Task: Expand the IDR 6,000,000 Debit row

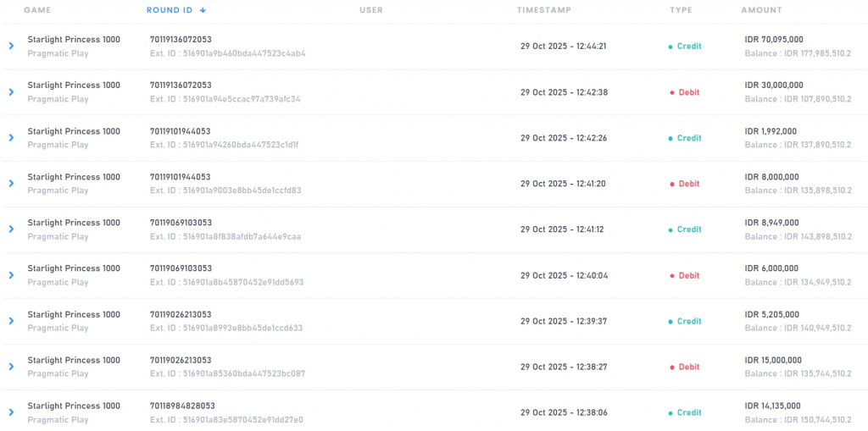Action: pos(11,275)
